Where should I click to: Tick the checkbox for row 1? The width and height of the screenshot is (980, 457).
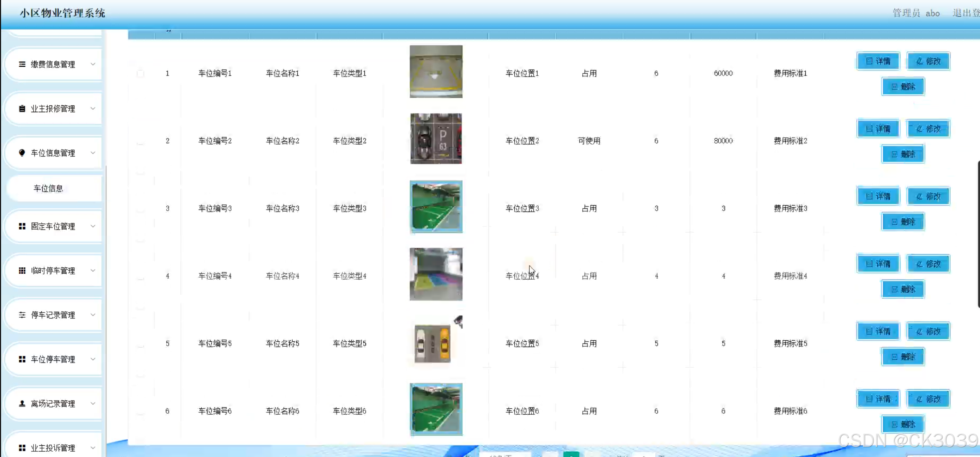click(140, 73)
